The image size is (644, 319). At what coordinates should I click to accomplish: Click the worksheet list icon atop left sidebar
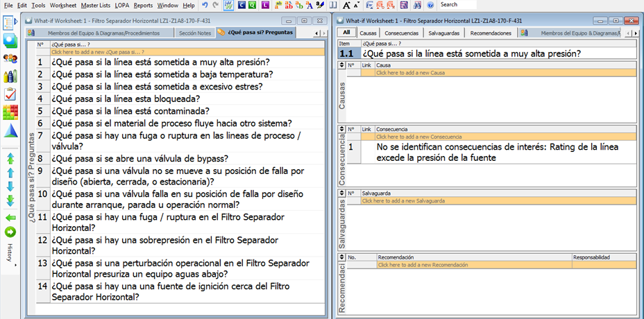10,23
